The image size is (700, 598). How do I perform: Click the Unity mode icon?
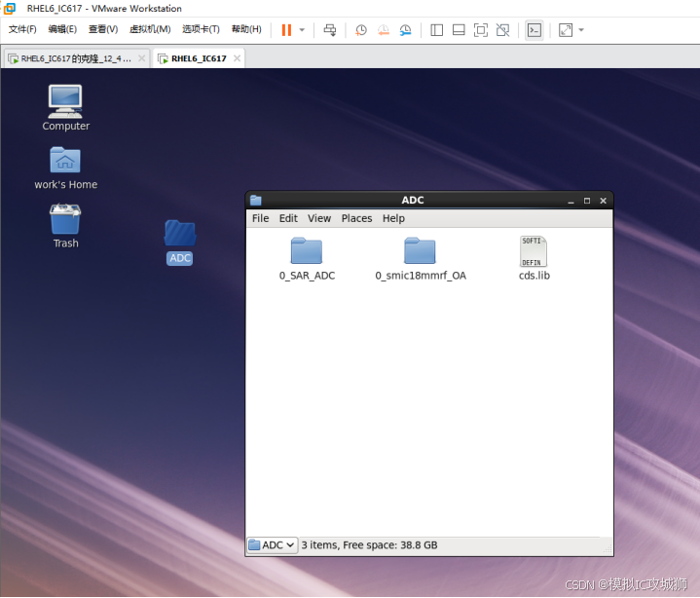[503, 30]
